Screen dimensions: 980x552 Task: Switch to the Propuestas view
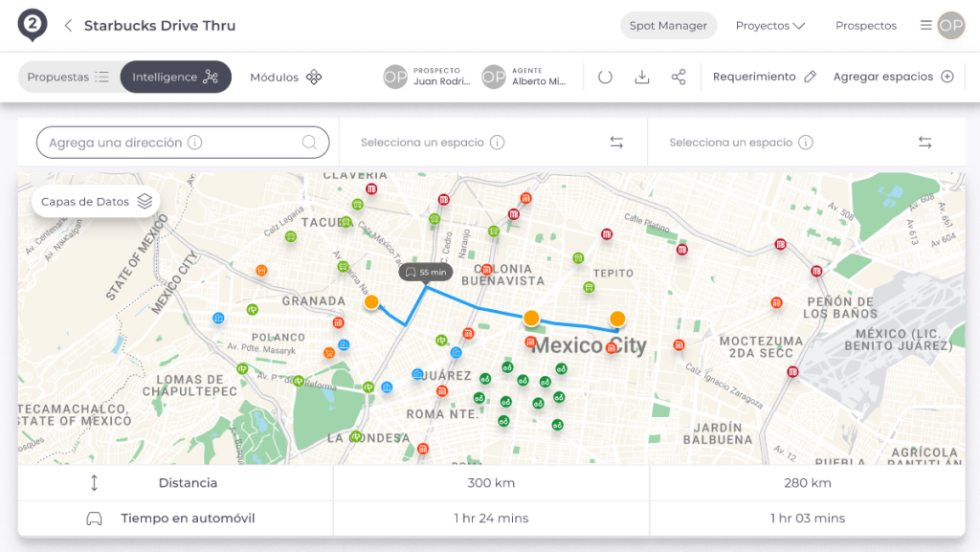pyautogui.click(x=68, y=77)
